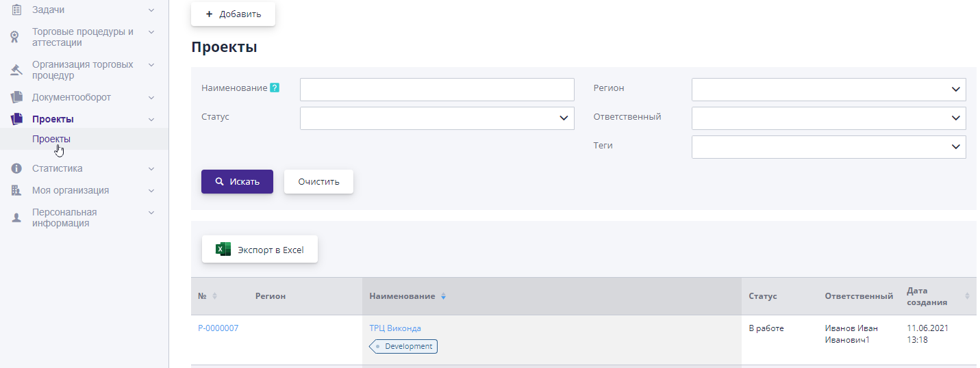The height and width of the screenshot is (368, 980).
Task: Open the Статус dropdown
Action: coord(437,118)
